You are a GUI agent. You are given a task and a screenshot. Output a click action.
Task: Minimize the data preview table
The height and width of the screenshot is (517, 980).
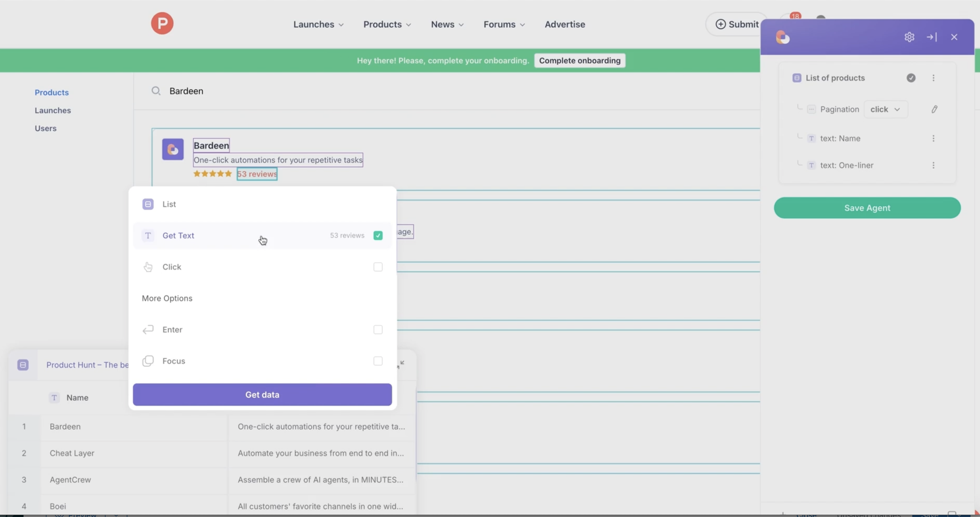401,365
